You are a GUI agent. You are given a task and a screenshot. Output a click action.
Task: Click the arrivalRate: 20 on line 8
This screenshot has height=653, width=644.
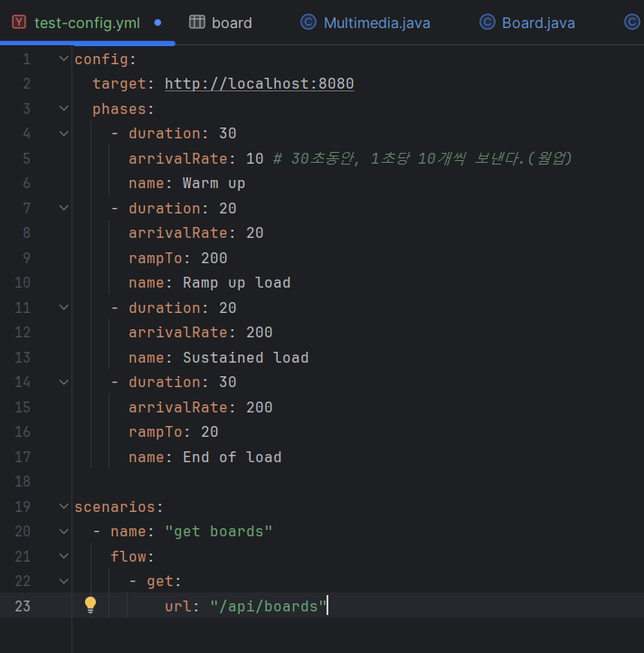(195, 232)
